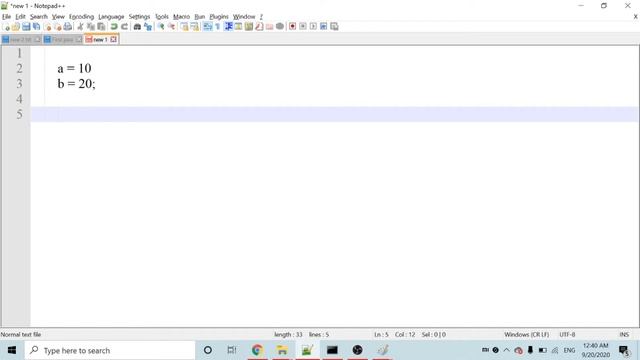The height and width of the screenshot is (360, 640).
Task: Open the Plugins menu
Action: pyautogui.click(x=219, y=17)
